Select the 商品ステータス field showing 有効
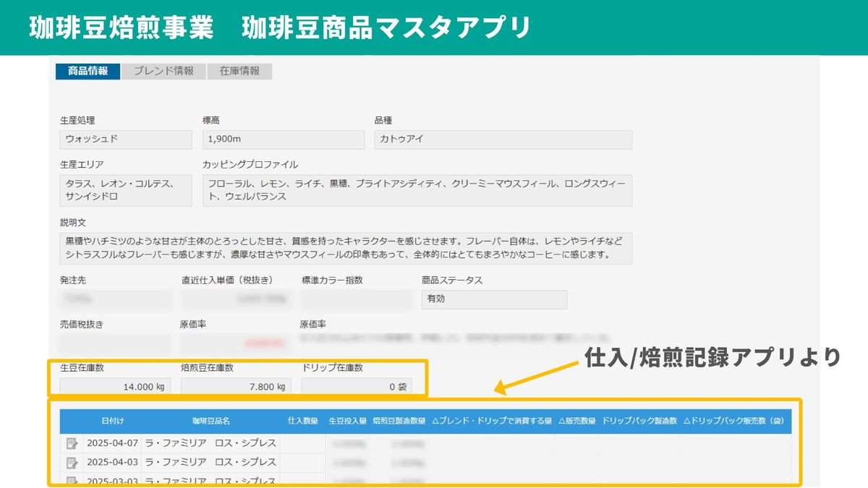The image size is (868, 488). pos(494,299)
